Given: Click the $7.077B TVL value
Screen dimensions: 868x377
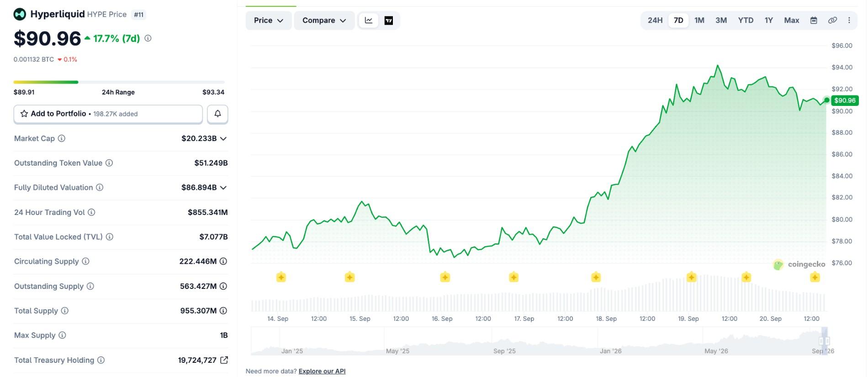Looking at the screenshot, I should click(213, 237).
